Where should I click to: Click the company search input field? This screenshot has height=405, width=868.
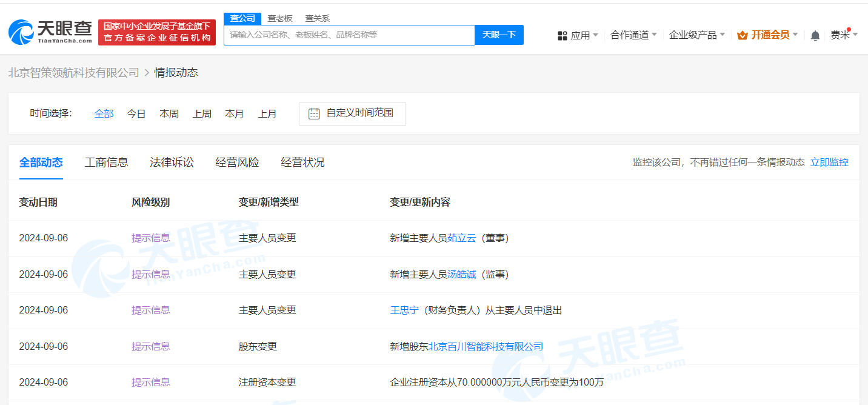point(349,35)
